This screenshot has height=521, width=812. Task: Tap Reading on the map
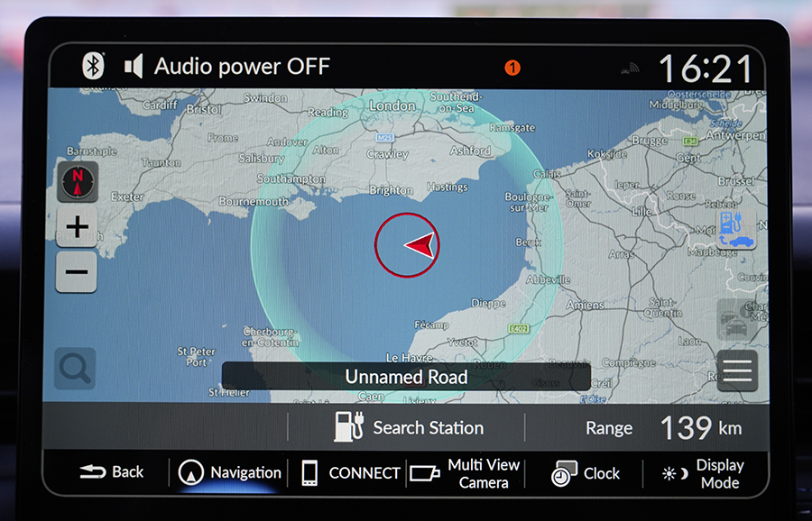[328, 113]
